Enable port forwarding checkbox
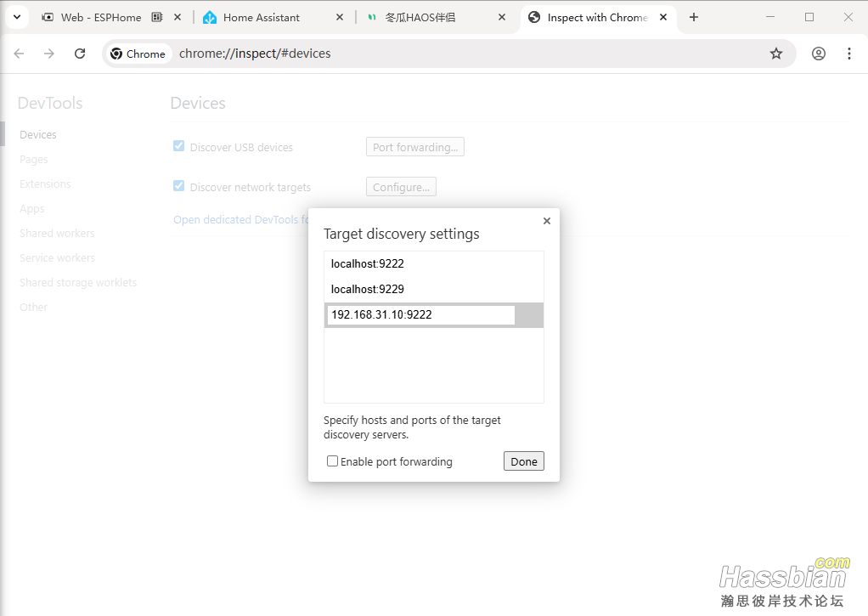The image size is (868, 616). coord(333,461)
